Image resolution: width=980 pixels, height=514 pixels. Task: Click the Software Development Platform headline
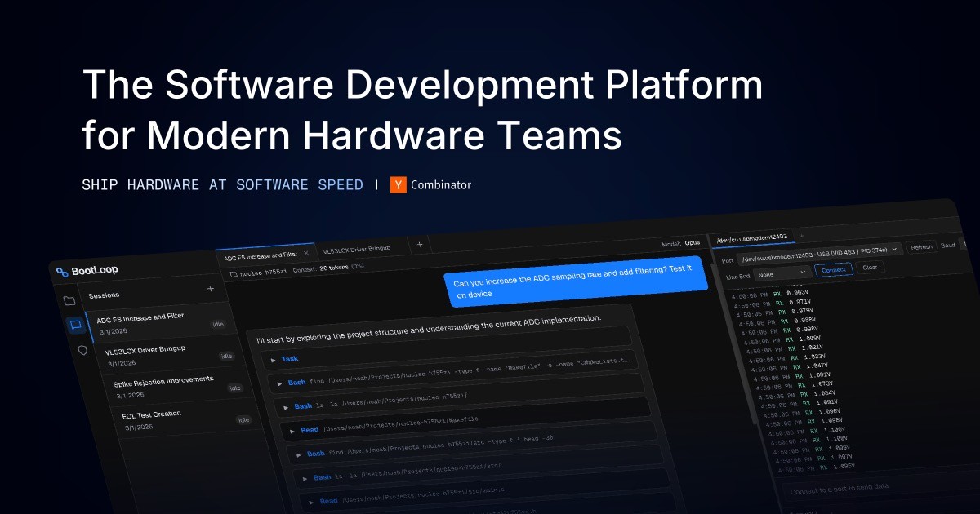click(422, 111)
